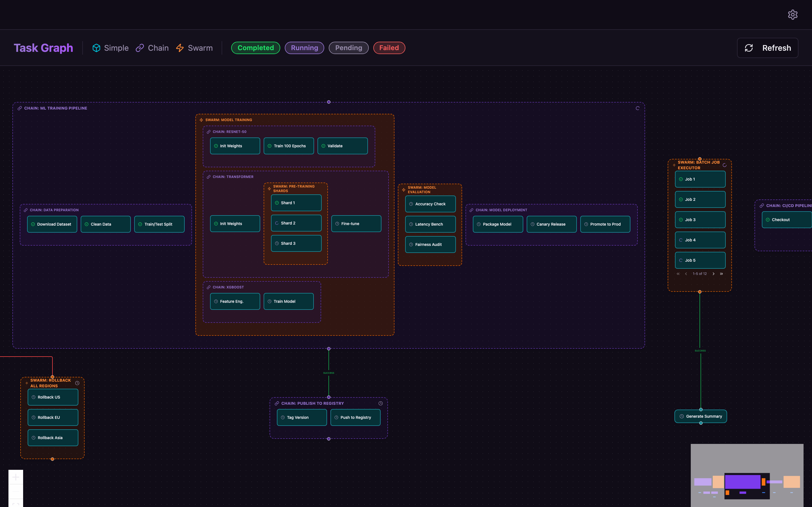
Task: Jump to last page of jobs with double chevron
Action: pyautogui.click(x=722, y=274)
